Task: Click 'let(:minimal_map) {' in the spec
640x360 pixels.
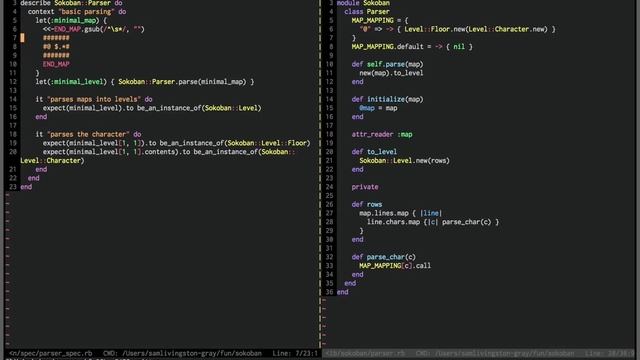Action: [71, 20]
